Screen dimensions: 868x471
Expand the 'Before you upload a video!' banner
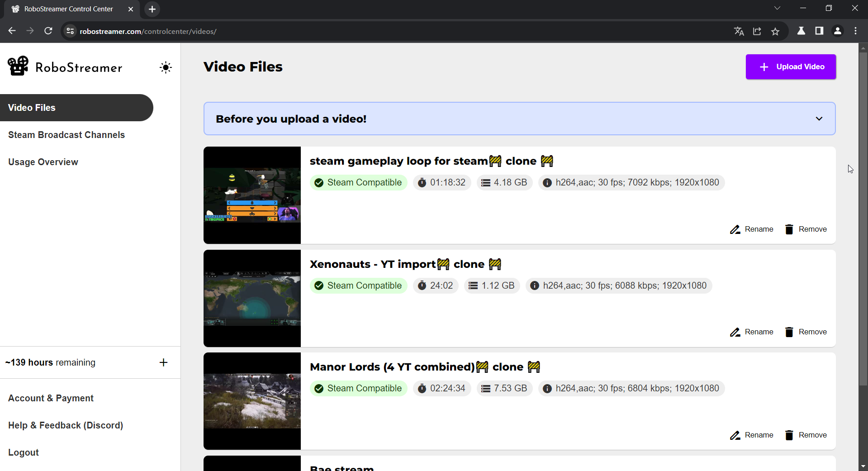click(x=519, y=119)
